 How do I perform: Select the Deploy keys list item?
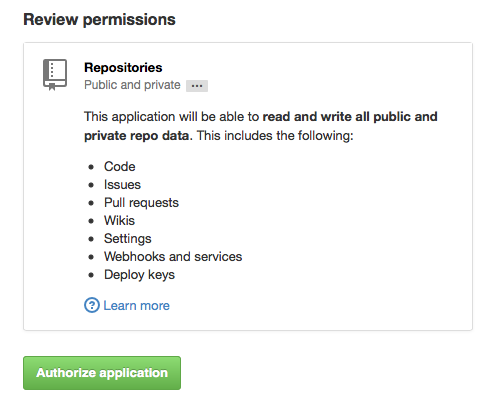[139, 275]
